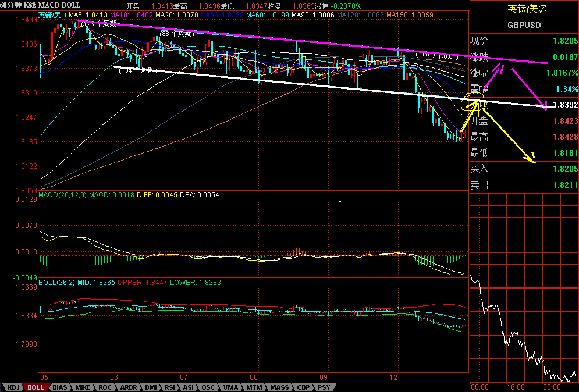Click the GBPUSD symbol header
The height and width of the screenshot is (392, 579).
(x=524, y=25)
